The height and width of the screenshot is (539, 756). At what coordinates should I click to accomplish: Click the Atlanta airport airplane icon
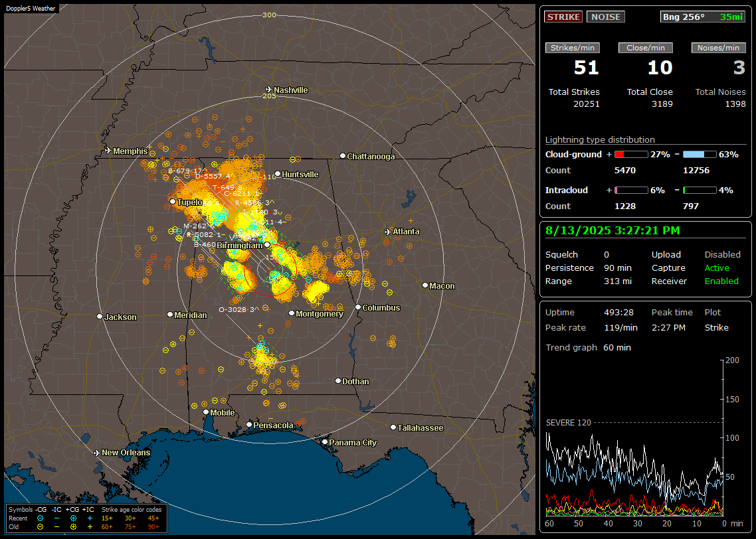388,232
